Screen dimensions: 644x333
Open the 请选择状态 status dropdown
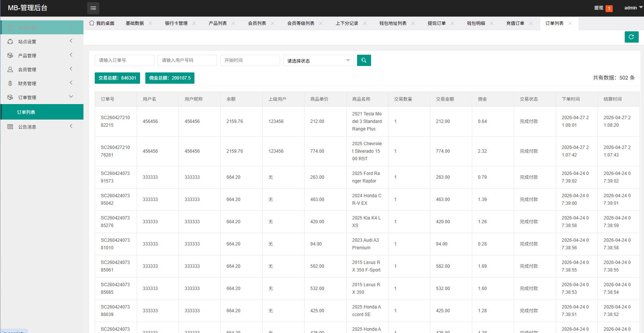coord(319,60)
